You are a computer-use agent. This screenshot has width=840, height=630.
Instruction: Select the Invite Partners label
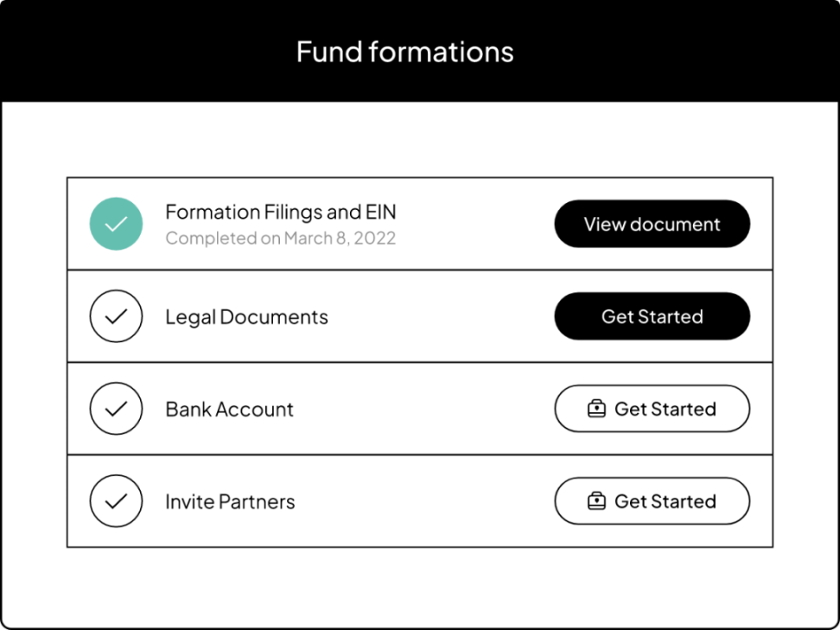coord(230,502)
